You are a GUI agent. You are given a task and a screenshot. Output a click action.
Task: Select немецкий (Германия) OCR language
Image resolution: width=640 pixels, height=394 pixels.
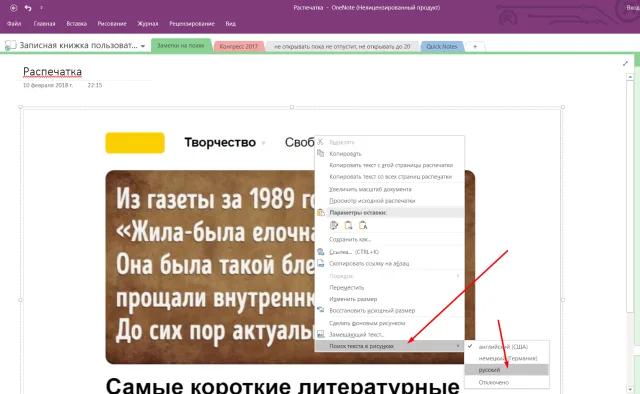[507, 358]
